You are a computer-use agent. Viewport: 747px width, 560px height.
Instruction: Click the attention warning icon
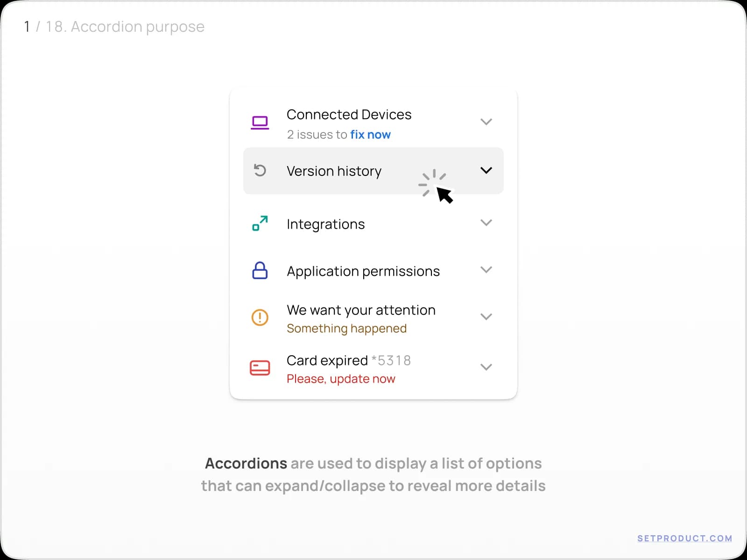click(260, 317)
